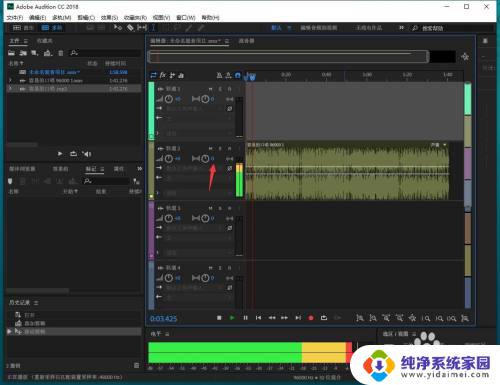500x385 pixels.
Task: Select the Default (默认) workspace
Action: point(276,28)
